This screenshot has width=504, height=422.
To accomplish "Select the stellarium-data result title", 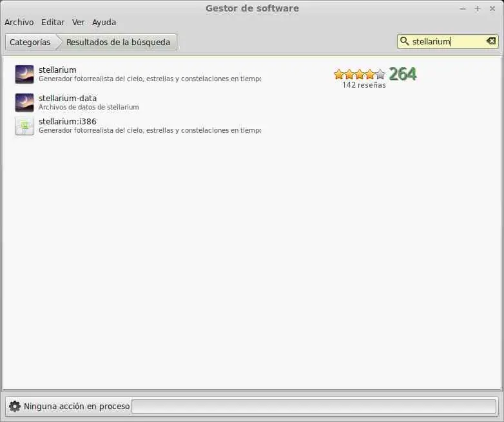I will 68,98.
